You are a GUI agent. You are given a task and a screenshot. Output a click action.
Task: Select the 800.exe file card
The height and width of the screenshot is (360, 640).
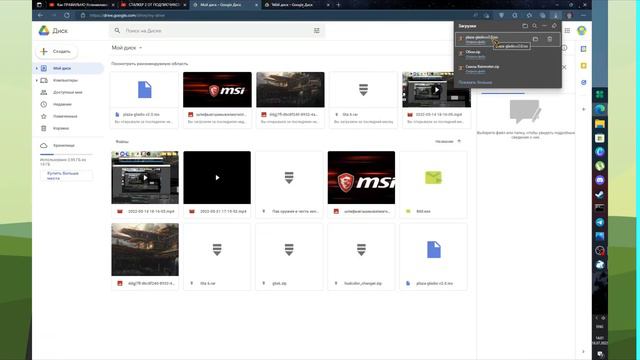tap(433, 184)
